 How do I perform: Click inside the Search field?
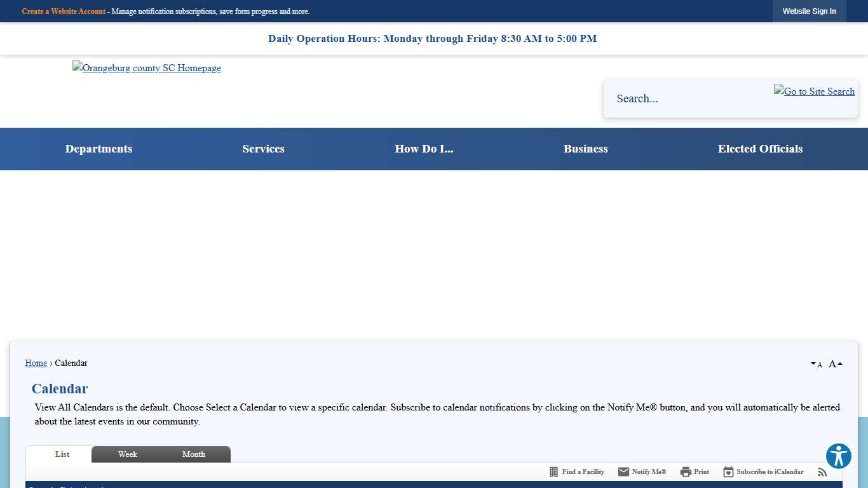click(674, 98)
